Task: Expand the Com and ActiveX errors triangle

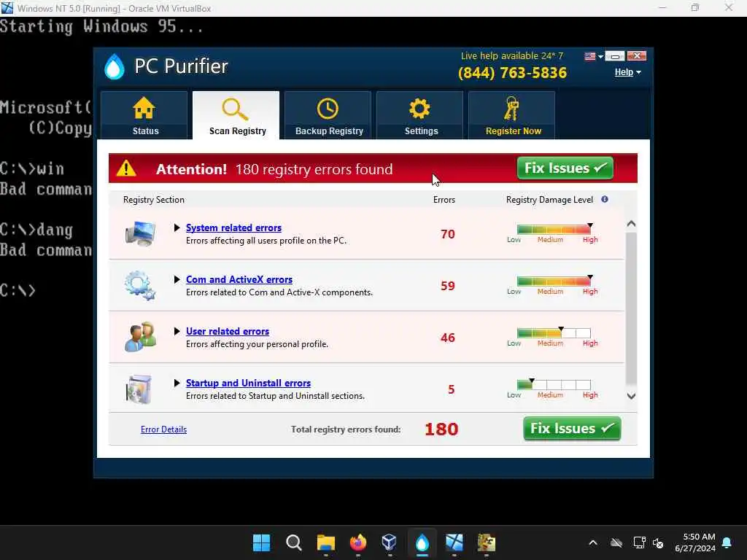Action: click(x=177, y=279)
